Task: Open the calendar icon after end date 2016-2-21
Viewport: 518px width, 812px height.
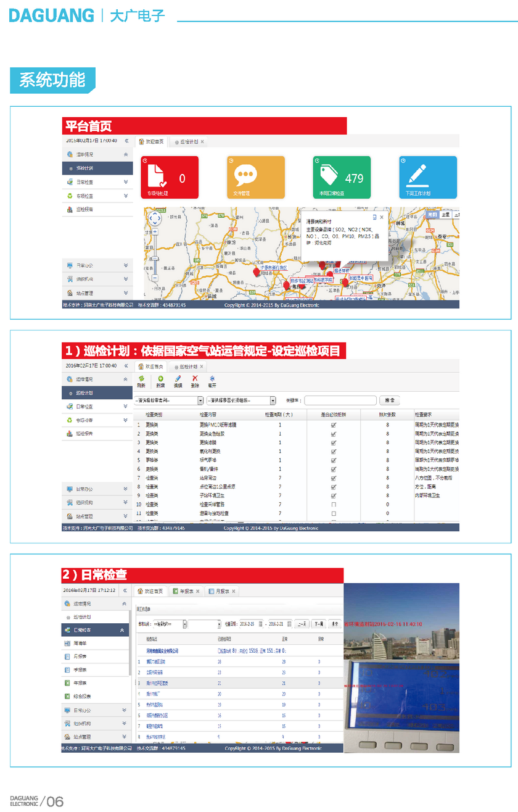Action: click(x=290, y=624)
